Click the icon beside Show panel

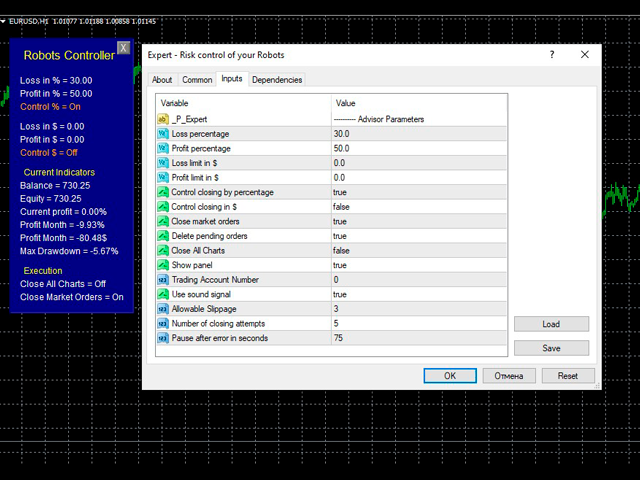163,265
